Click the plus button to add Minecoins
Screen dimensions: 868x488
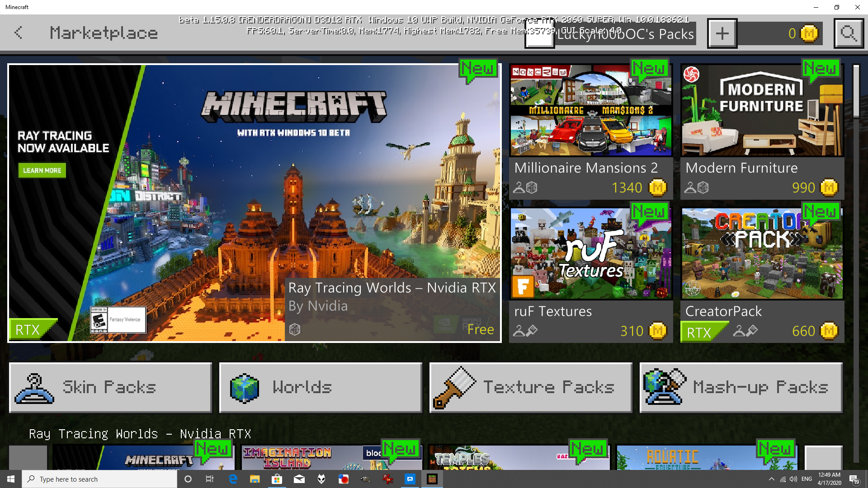coord(722,33)
